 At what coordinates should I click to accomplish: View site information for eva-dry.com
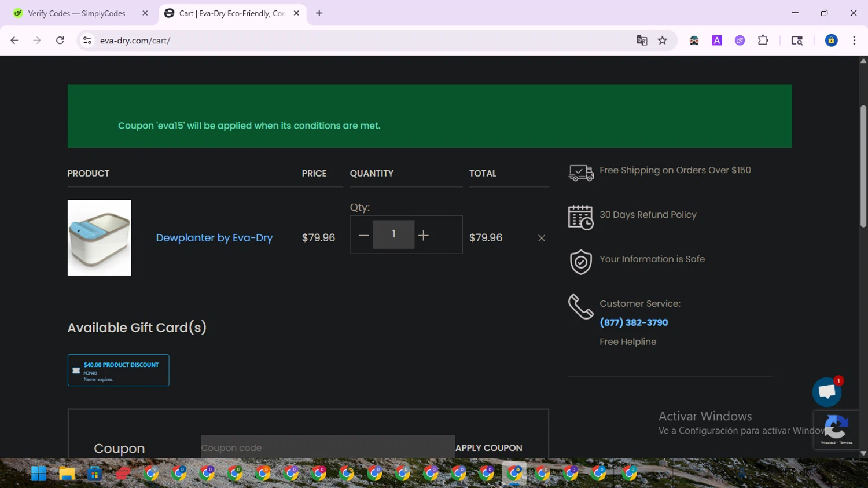[87, 41]
